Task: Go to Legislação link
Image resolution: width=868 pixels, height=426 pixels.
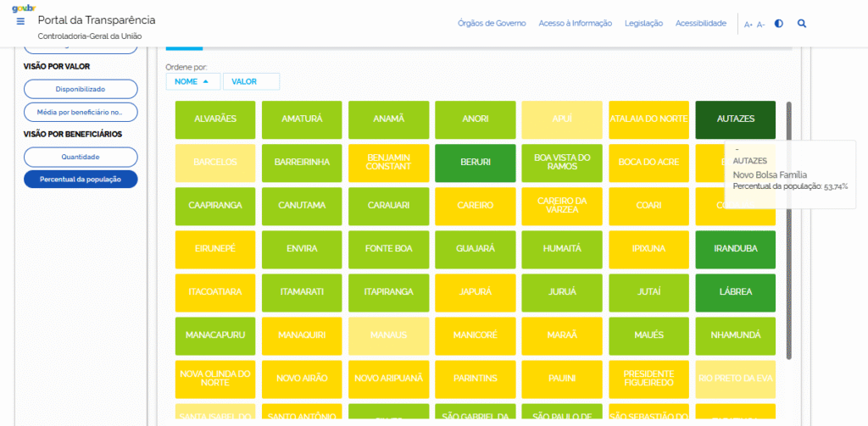Action: click(643, 24)
